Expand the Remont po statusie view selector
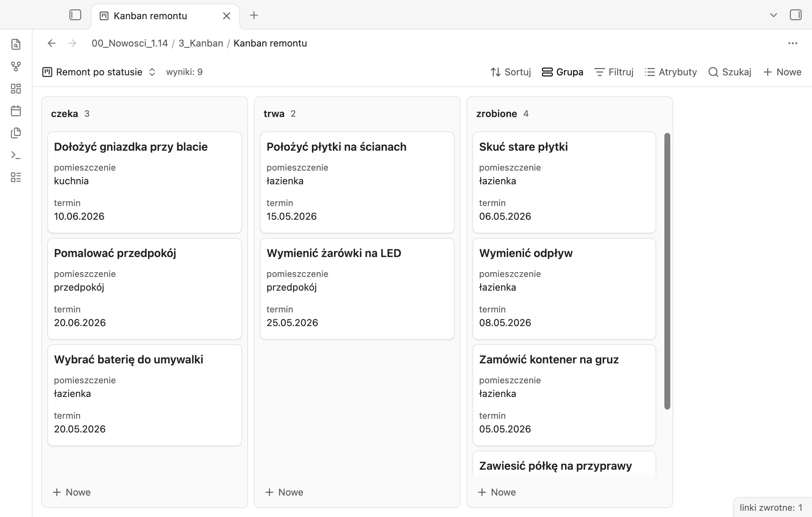812x517 pixels. pyautogui.click(x=99, y=72)
